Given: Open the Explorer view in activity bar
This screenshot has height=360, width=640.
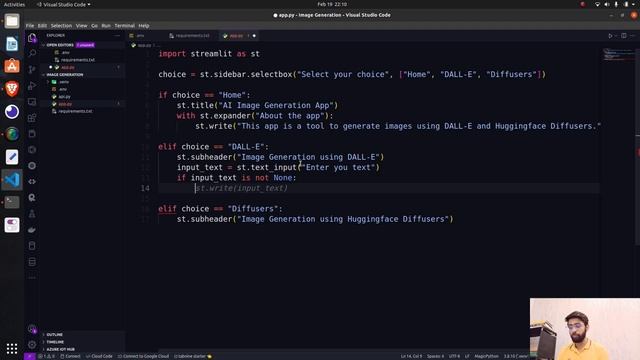Looking at the screenshot, I should tap(32, 38).
